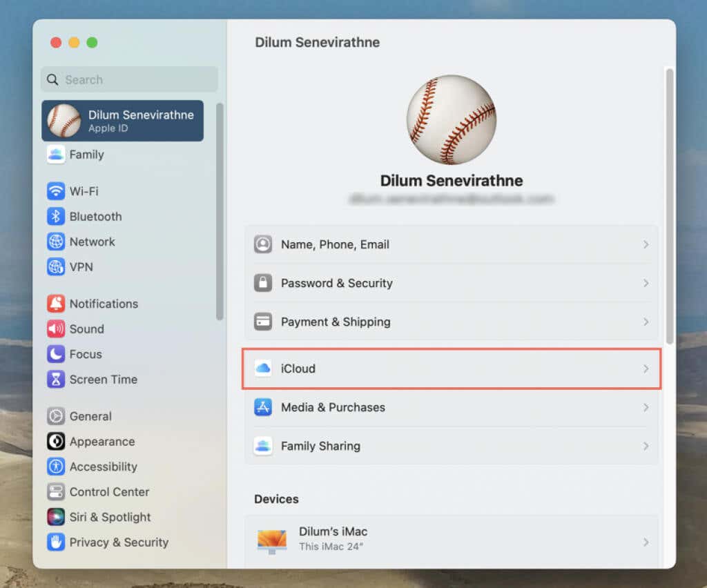The image size is (707, 588).
Task: Open iCloud settings
Action: (452, 369)
